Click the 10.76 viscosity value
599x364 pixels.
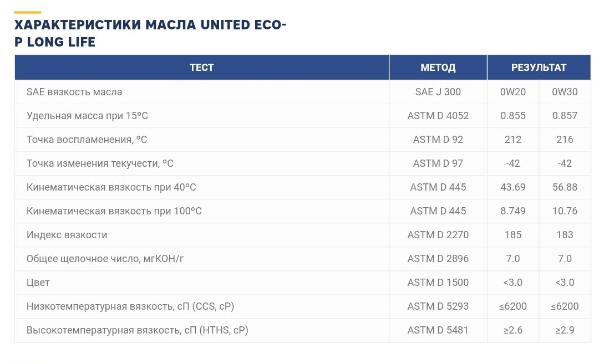565,211
